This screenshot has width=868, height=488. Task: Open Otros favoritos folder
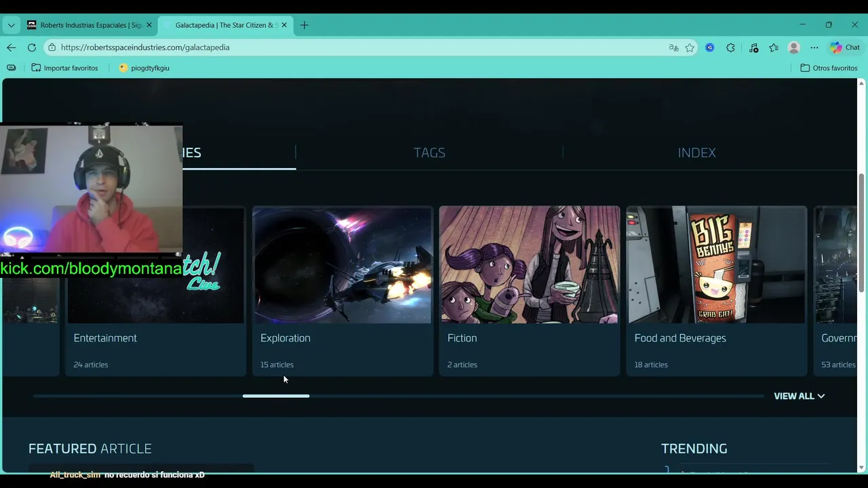pyautogui.click(x=829, y=68)
